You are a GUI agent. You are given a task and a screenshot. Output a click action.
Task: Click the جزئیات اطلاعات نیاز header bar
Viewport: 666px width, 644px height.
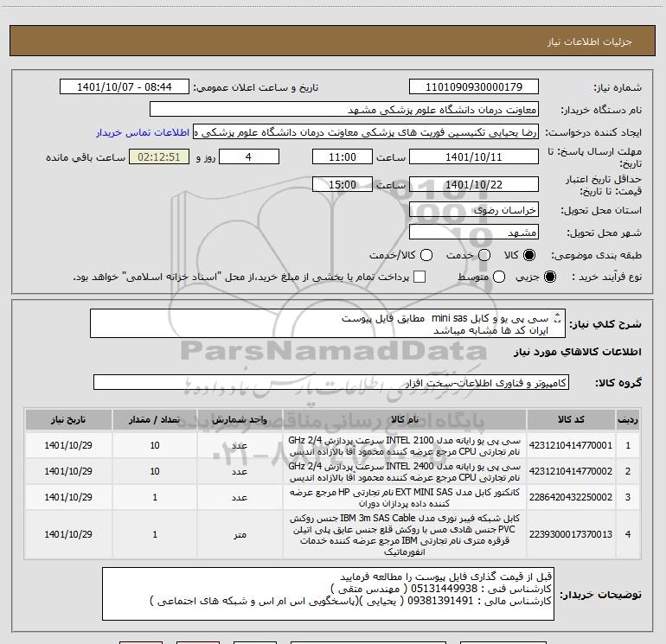pyautogui.click(x=332, y=41)
